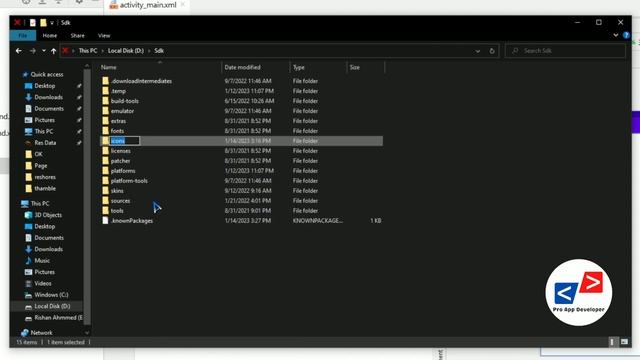The width and height of the screenshot is (640, 360).
Task: Click Local Disk (D:) in address breadcrumb
Action: [x=126, y=51]
